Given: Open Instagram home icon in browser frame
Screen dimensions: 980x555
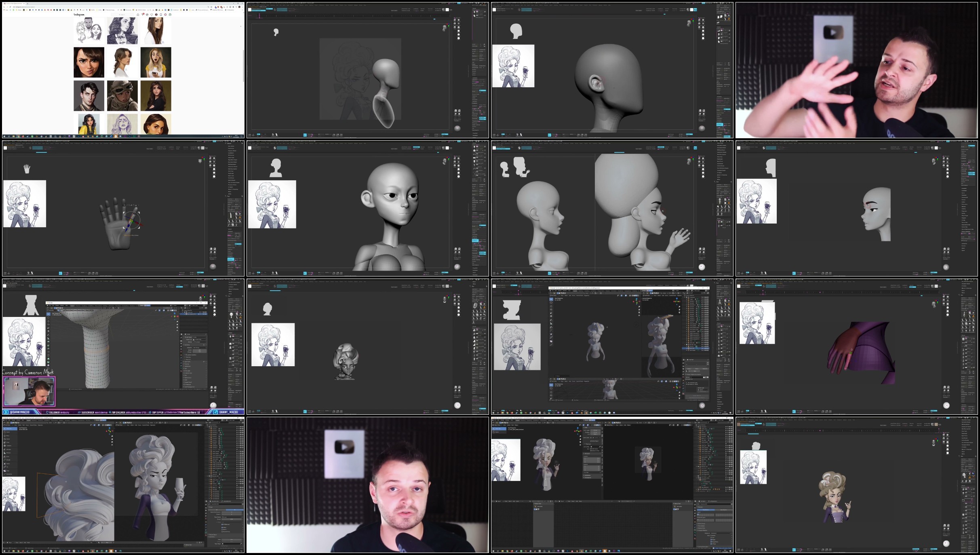Looking at the screenshot, I should tap(138, 15).
